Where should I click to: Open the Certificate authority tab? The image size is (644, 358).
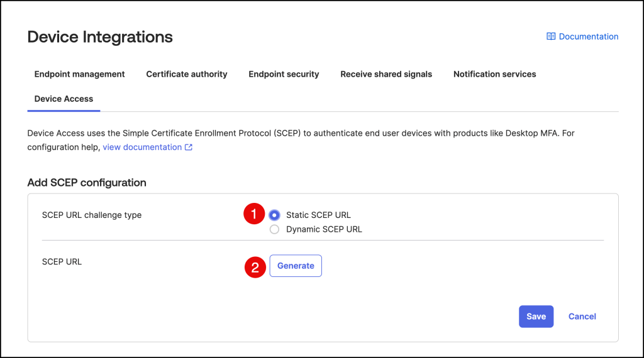point(187,74)
